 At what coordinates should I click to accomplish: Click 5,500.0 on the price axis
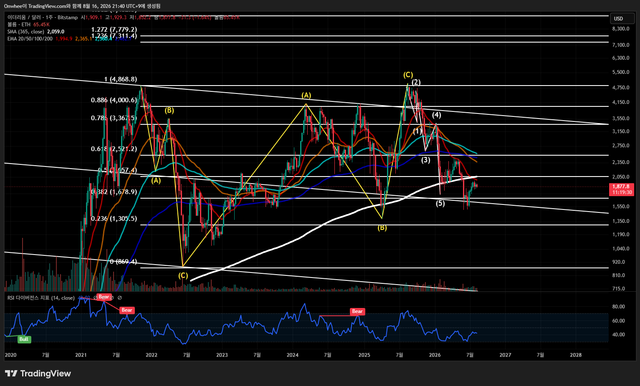(621, 72)
